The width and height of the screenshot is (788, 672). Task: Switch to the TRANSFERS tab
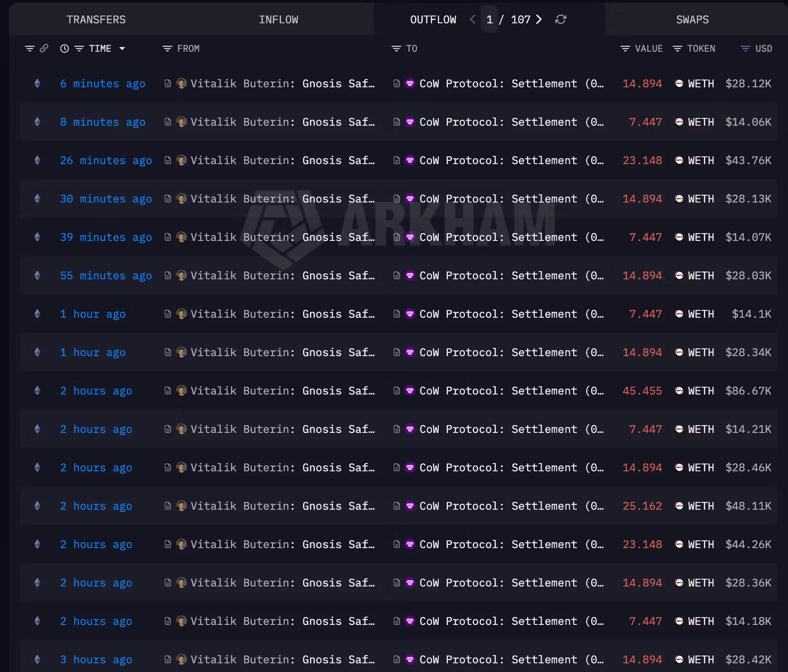click(x=96, y=20)
